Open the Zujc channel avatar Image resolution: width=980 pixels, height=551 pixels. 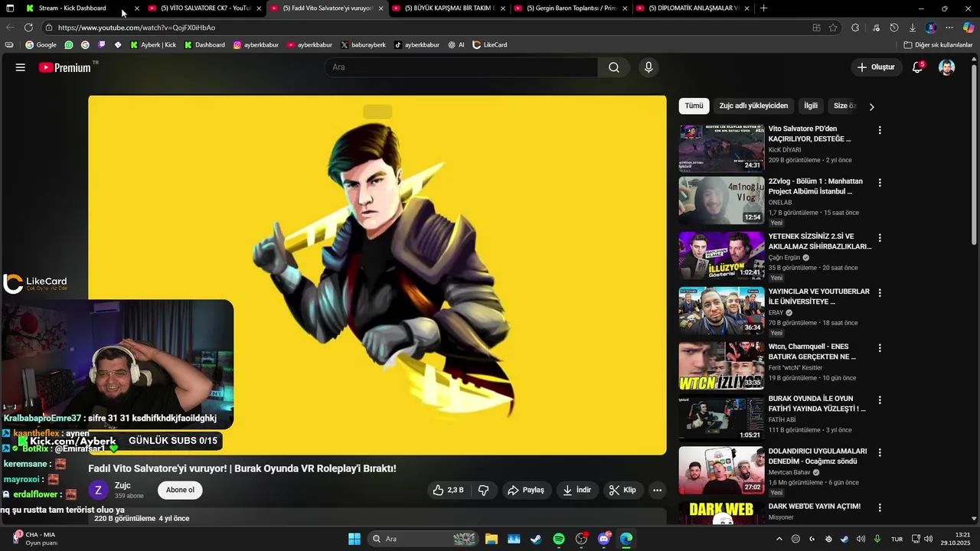(x=98, y=490)
